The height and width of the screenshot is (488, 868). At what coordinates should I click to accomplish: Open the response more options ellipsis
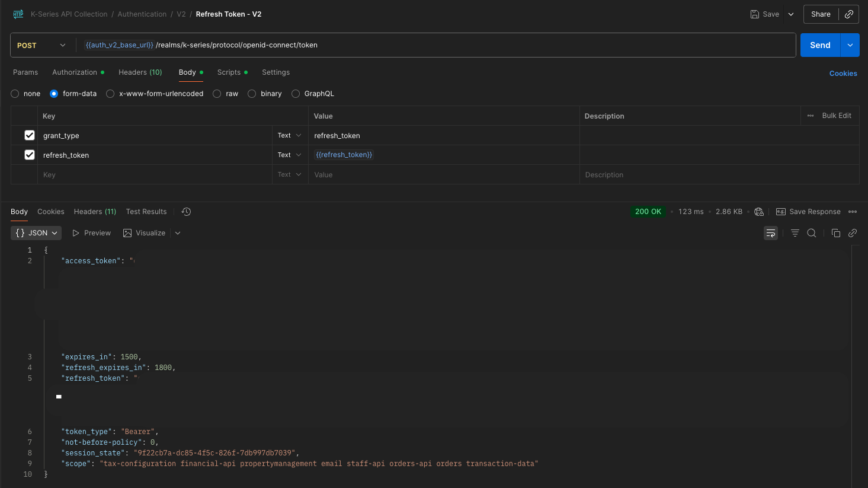coord(853,212)
